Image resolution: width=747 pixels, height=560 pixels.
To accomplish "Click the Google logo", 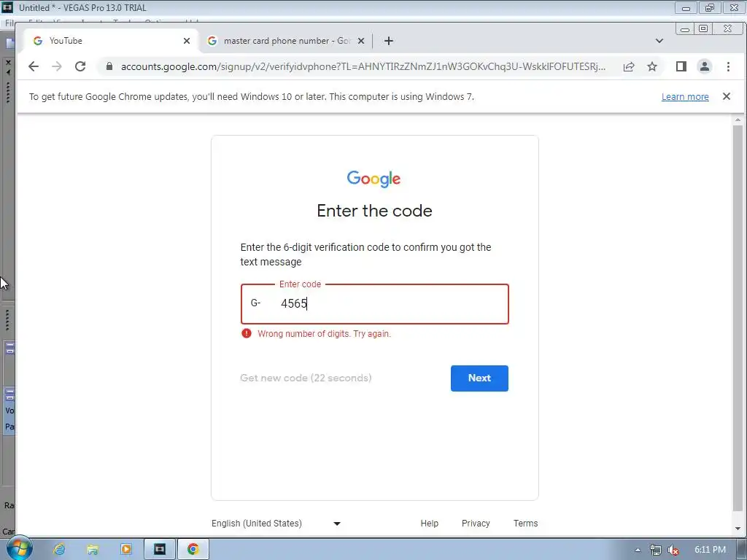I will (374, 179).
